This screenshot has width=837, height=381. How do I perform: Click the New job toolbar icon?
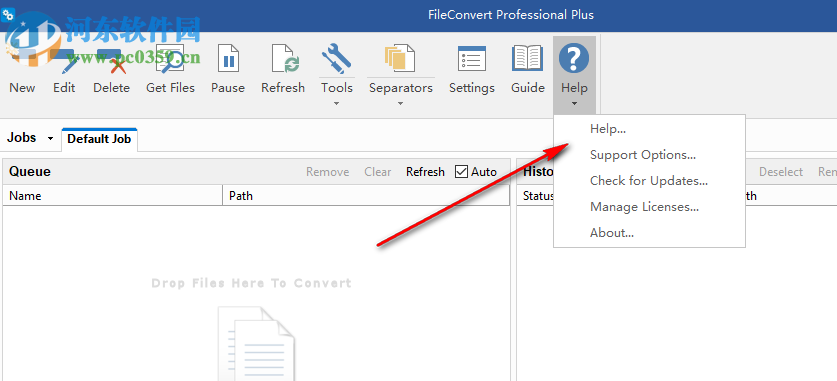(22, 59)
